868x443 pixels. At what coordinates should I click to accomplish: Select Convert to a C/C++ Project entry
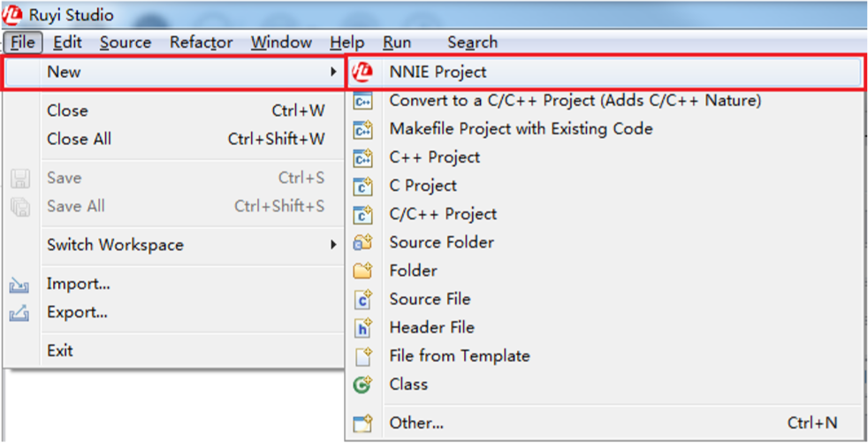pos(575,101)
